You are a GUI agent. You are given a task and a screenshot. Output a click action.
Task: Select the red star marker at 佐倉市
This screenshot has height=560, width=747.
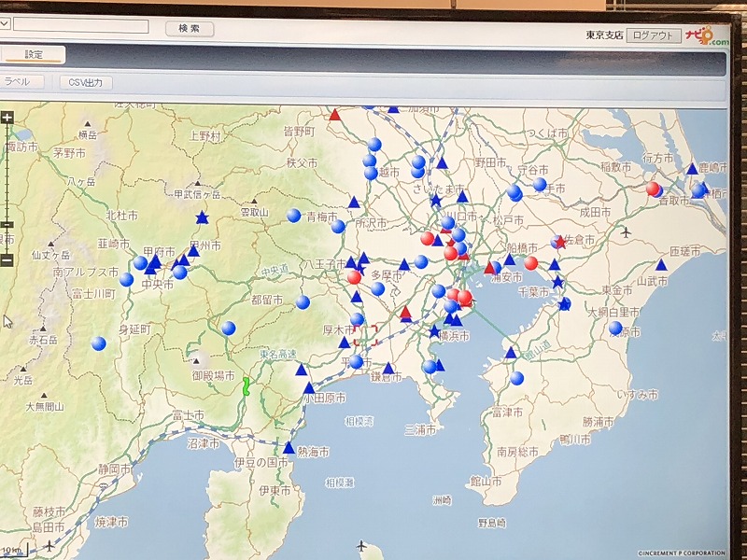coord(559,242)
